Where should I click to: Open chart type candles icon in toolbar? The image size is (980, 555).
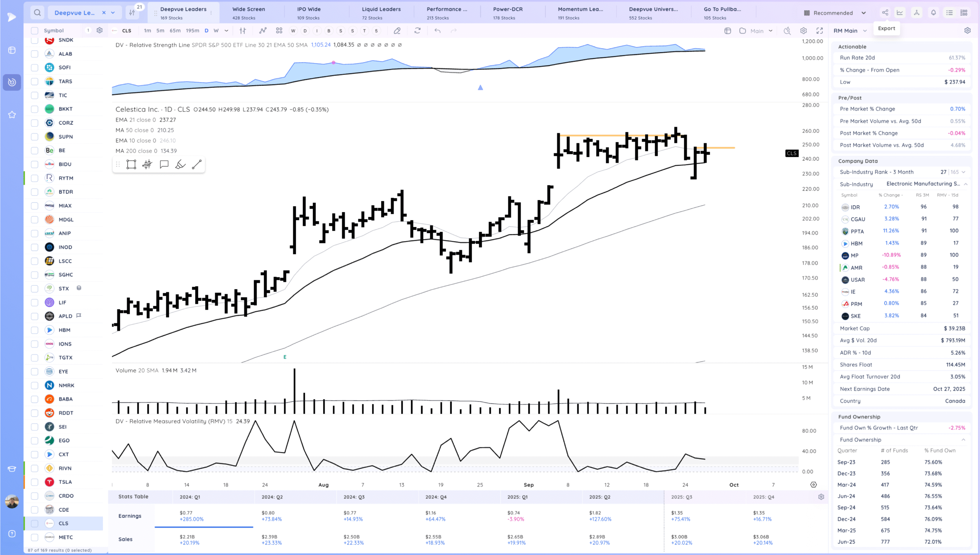[x=243, y=31]
